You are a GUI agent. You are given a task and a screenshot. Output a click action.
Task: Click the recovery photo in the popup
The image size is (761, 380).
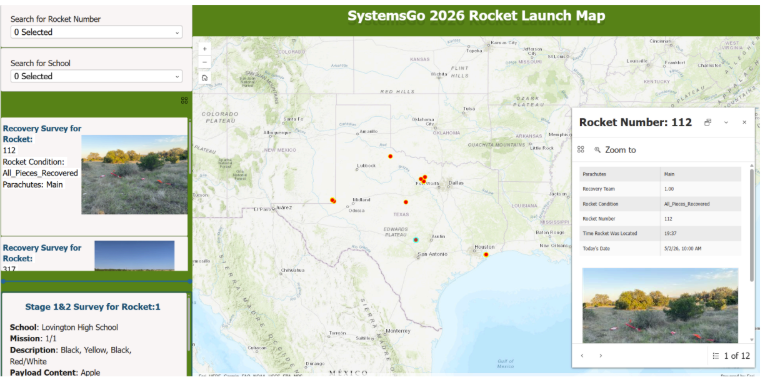coord(660,305)
